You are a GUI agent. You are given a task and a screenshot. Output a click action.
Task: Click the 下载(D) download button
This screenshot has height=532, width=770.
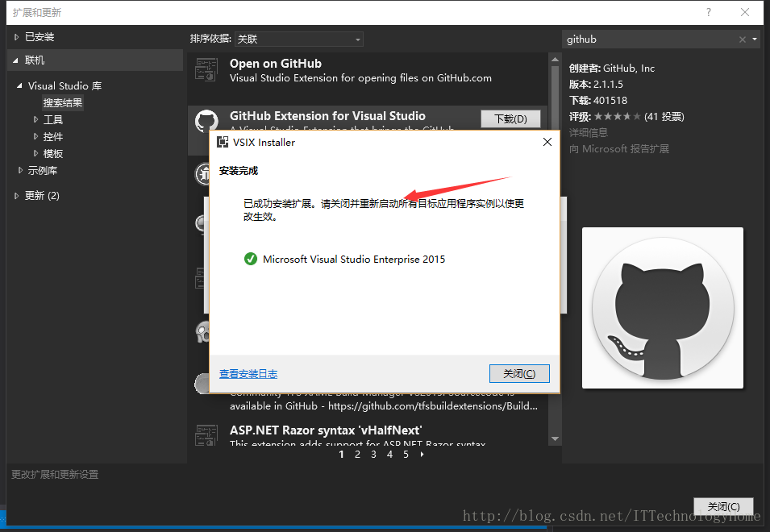point(510,118)
